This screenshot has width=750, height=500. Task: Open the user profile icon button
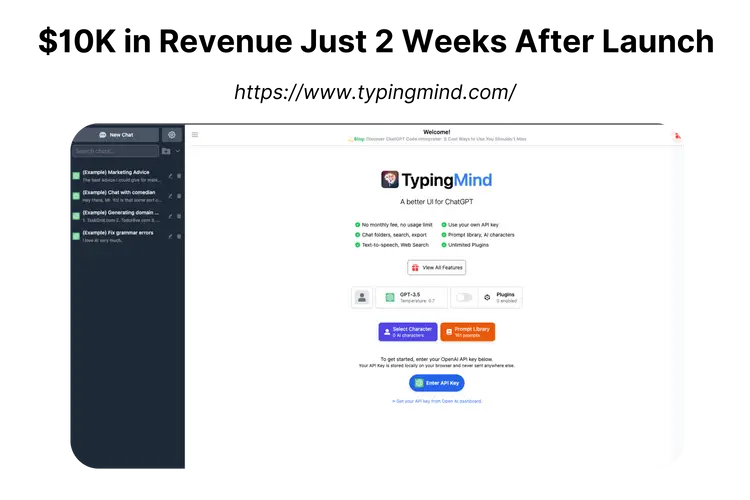362,298
